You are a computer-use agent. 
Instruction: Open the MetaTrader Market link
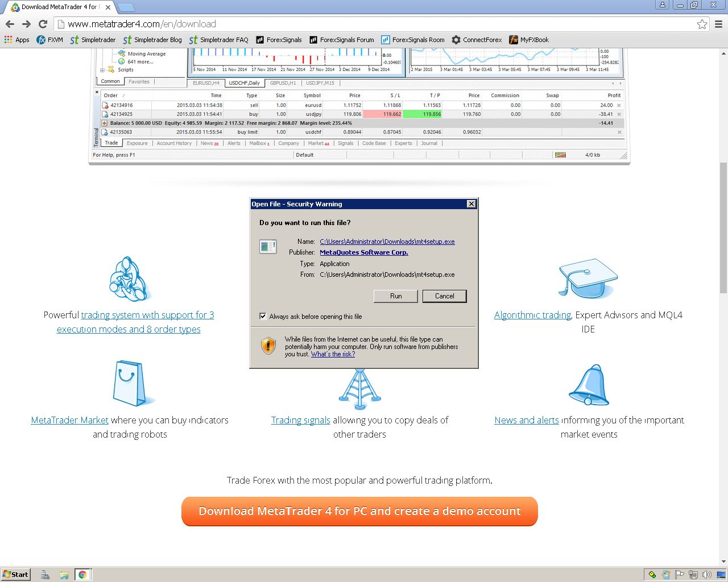70,420
